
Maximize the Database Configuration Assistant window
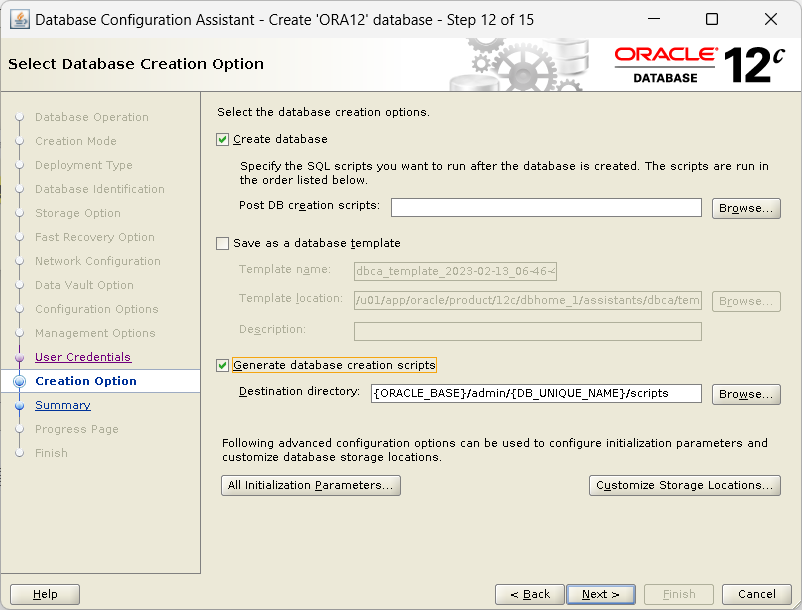[711, 19]
